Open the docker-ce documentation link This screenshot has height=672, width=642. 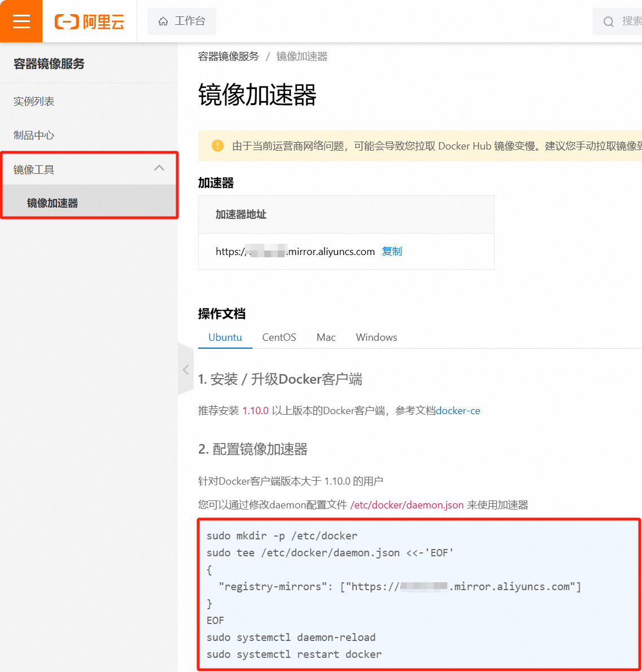click(x=458, y=411)
